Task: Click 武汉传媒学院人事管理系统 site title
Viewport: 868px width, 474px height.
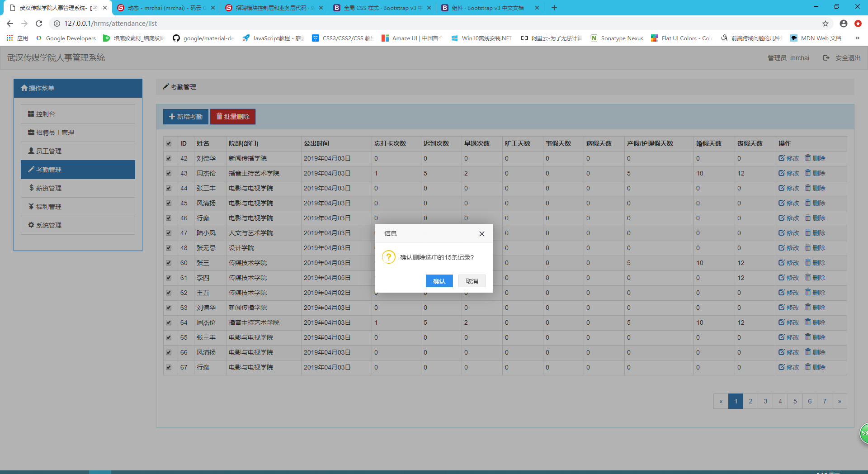Action: point(56,57)
